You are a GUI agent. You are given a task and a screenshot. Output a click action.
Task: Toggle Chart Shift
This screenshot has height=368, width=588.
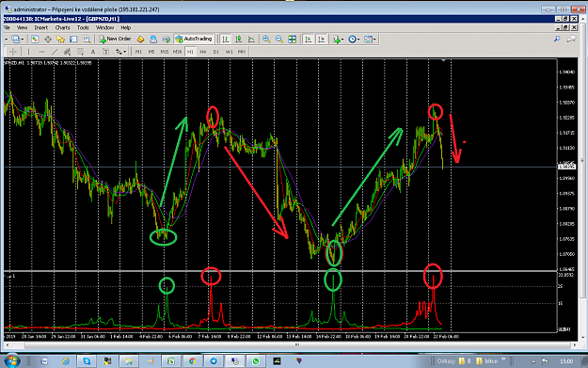coord(322,39)
